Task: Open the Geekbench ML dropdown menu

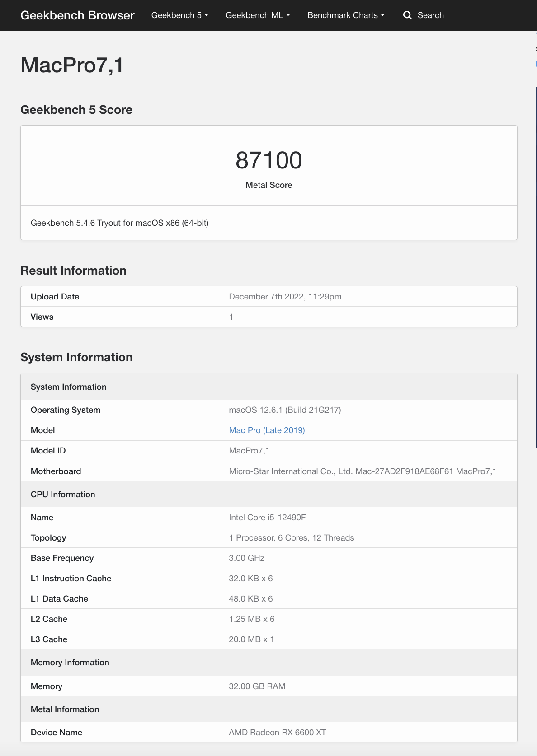Action: click(258, 15)
